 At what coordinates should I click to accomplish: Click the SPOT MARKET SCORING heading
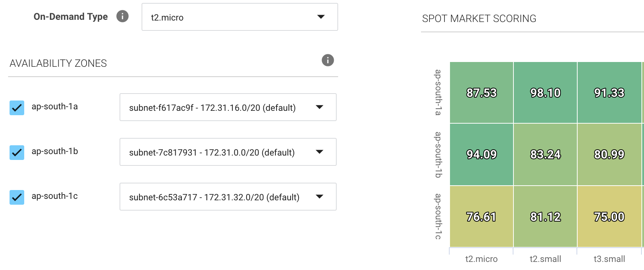click(x=479, y=18)
